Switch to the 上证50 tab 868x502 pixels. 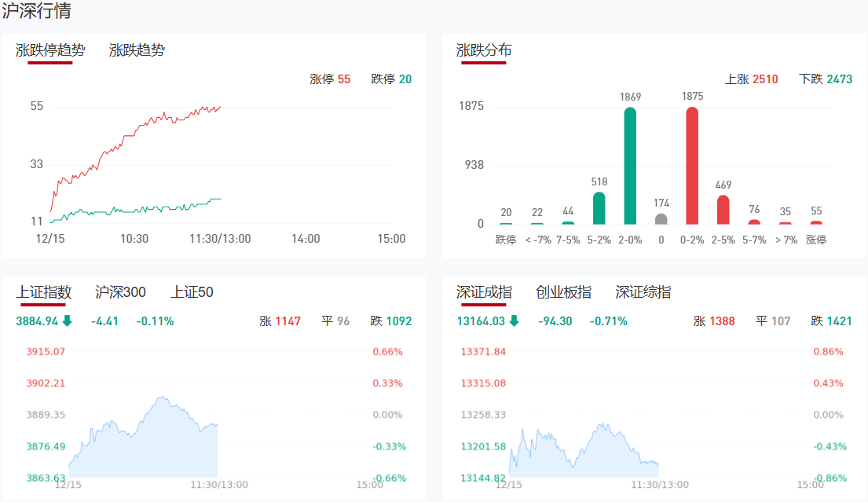click(x=192, y=292)
